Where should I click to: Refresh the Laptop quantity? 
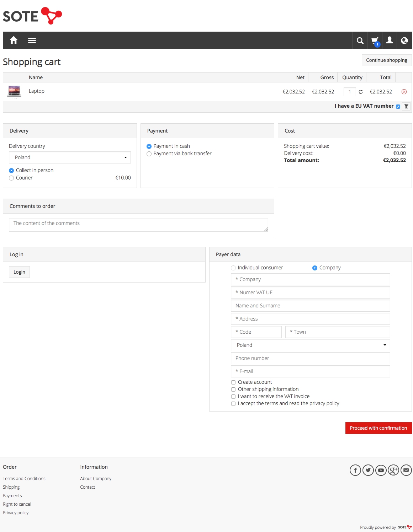(361, 92)
